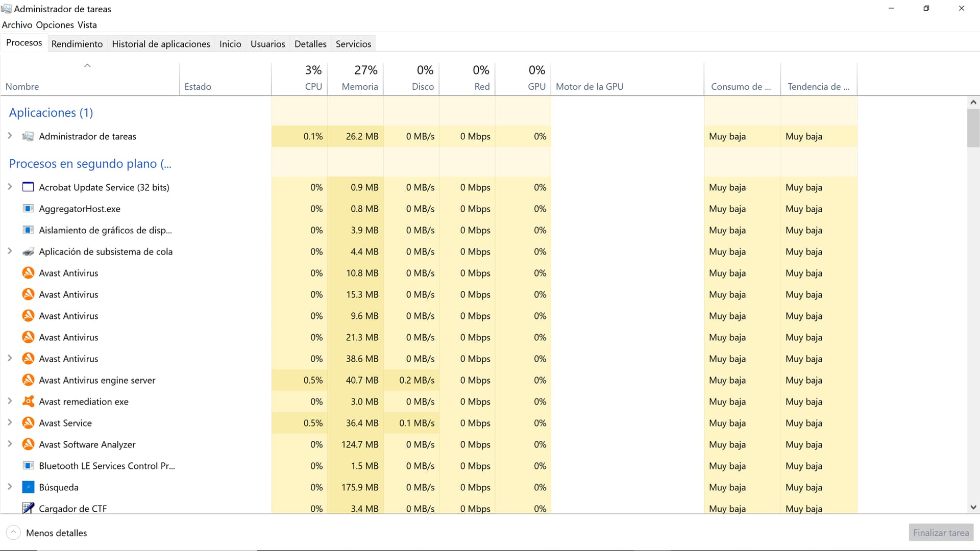980x551 pixels.
Task: Sort by Consumo de energía column
Action: pyautogui.click(x=742, y=79)
